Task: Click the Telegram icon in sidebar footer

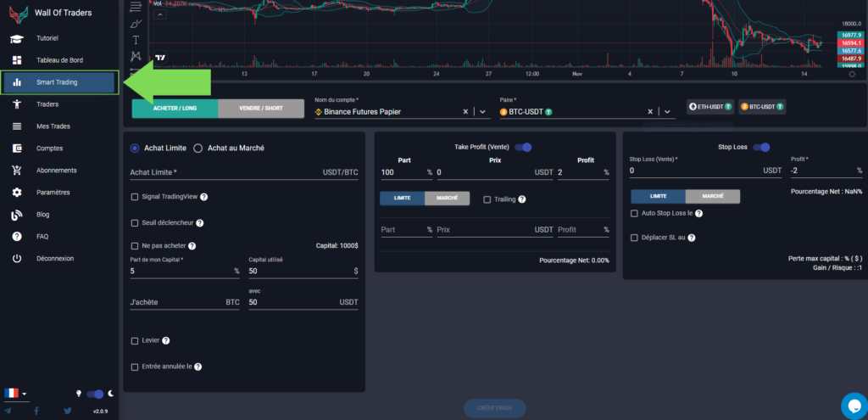Action: coord(8,411)
